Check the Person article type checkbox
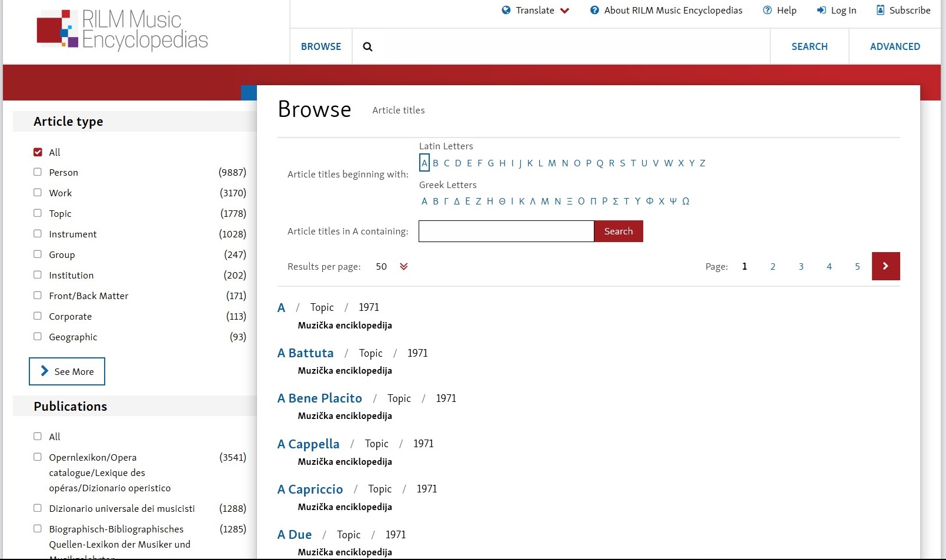Screen dimensions: 946x560 (38, 172)
